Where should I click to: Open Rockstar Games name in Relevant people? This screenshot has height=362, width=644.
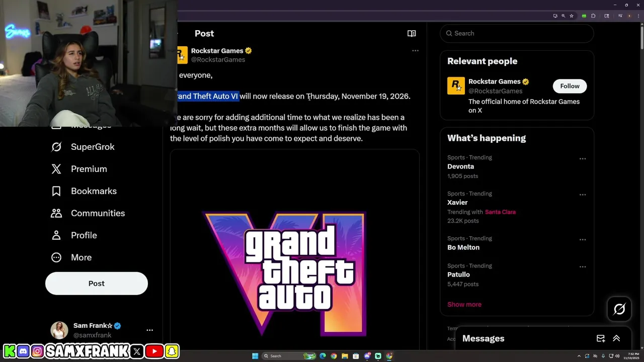tap(495, 81)
